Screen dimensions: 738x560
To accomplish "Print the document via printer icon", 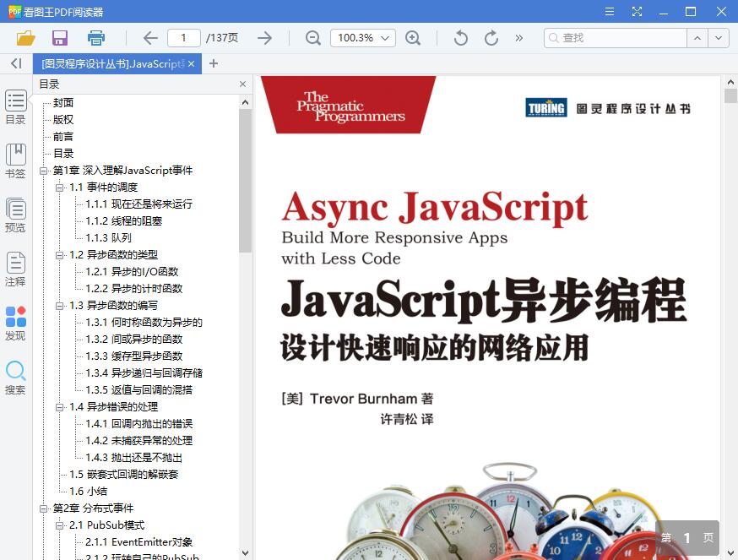I will click(x=96, y=38).
